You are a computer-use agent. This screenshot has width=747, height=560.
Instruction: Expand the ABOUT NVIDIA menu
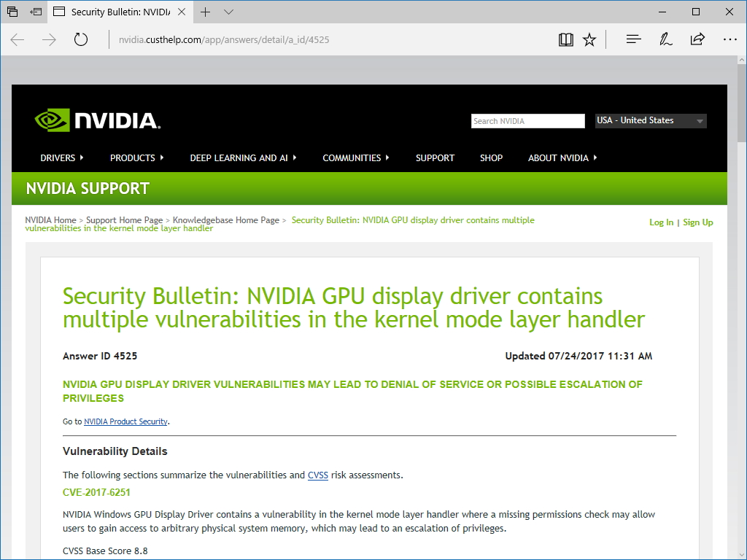pos(562,157)
